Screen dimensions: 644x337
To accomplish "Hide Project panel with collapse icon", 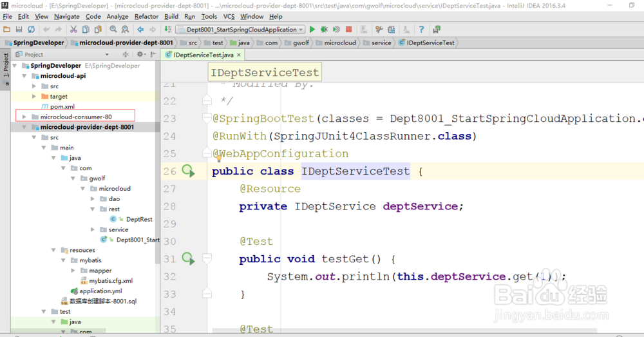I will click(154, 54).
